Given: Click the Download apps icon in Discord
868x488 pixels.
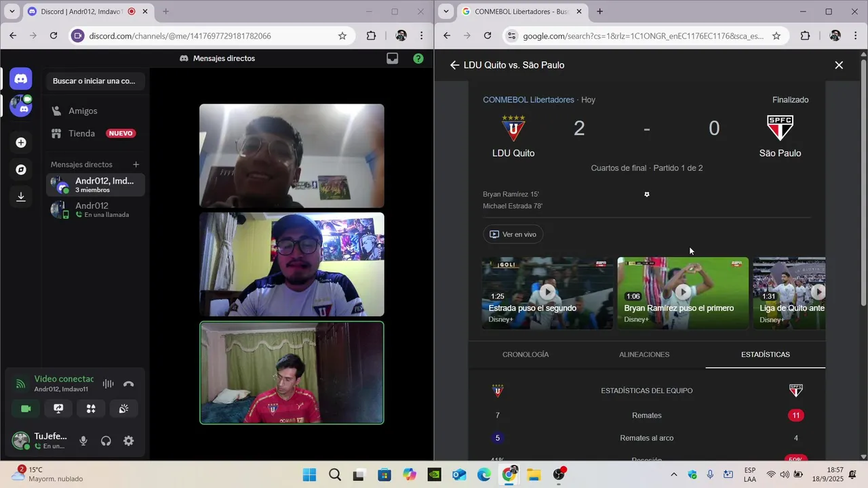Looking at the screenshot, I should click(21, 197).
